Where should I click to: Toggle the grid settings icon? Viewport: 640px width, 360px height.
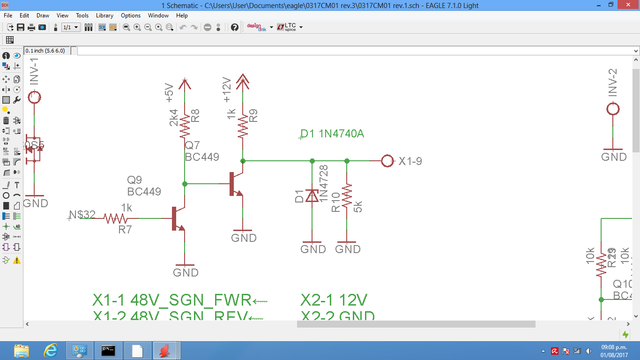(x=10, y=40)
